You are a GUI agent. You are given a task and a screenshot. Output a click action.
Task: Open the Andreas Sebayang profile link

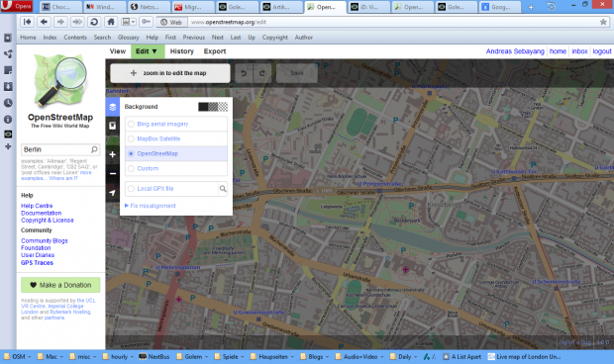[515, 51]
